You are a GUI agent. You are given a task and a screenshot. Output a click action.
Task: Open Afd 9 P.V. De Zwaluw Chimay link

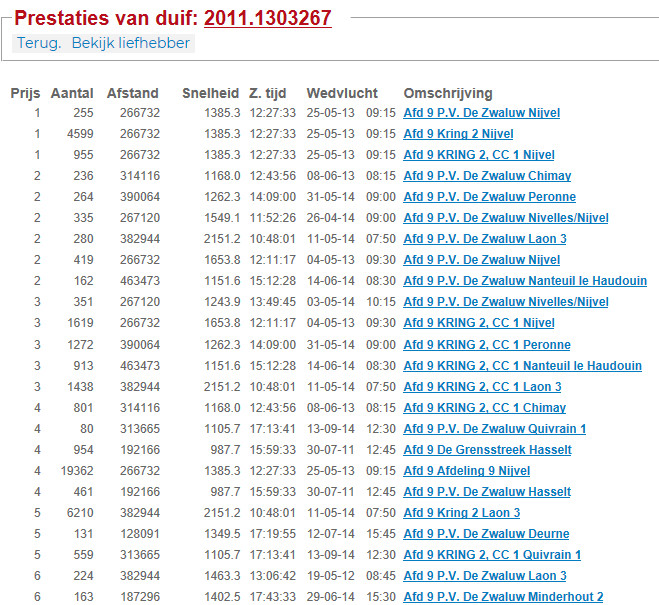click(487, 176)
